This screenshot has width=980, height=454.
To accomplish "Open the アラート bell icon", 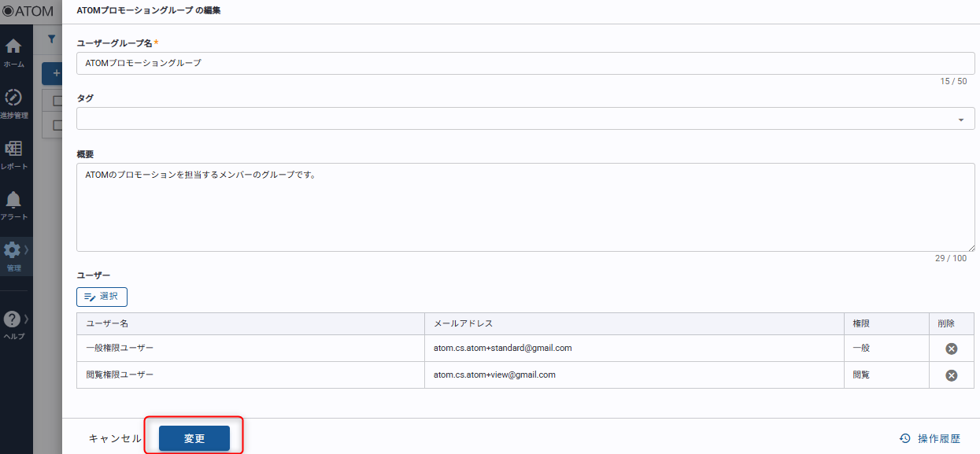I will [13, 200].
